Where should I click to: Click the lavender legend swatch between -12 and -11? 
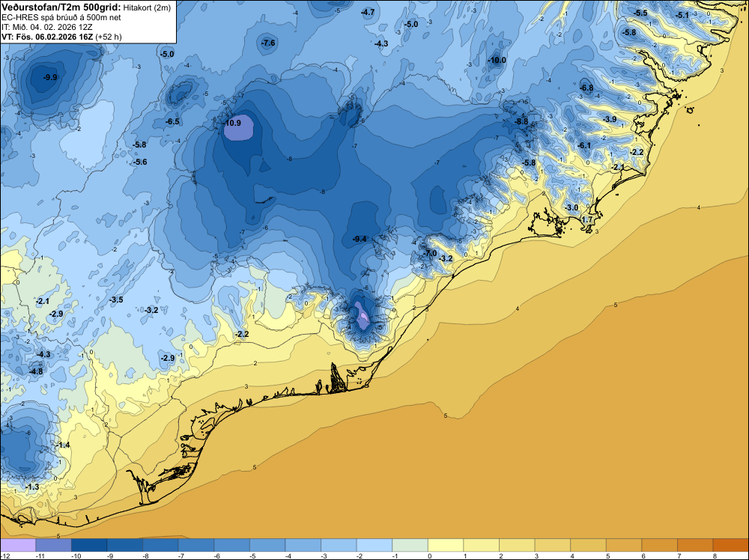[x=18, y=545]
